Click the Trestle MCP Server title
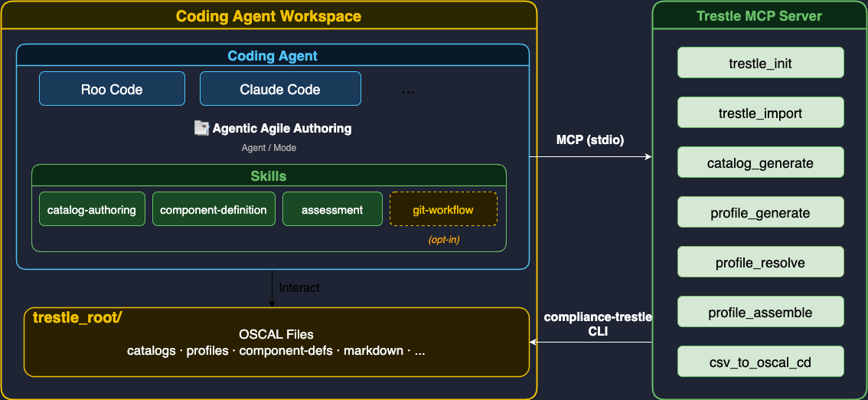Screen dimensions: 868x400 point(759,16)
